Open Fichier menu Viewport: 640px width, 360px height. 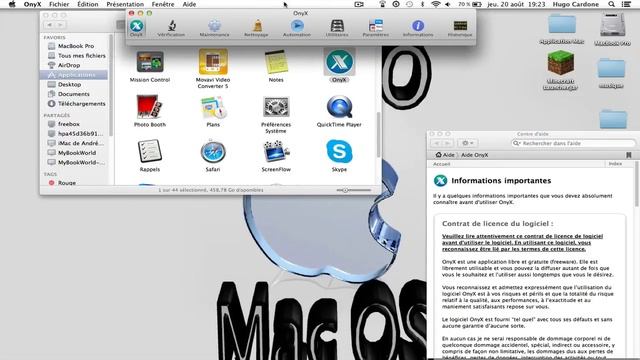tap(59, 4)
